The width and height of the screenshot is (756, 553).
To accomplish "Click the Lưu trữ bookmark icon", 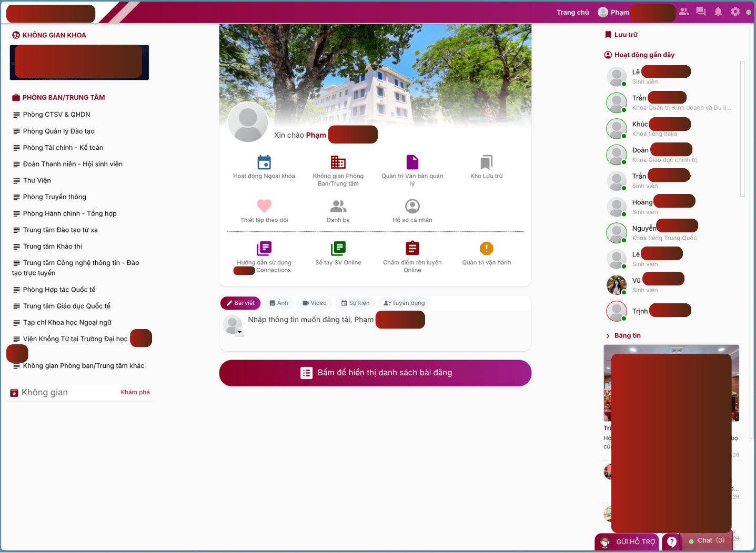I will point(608,35).
